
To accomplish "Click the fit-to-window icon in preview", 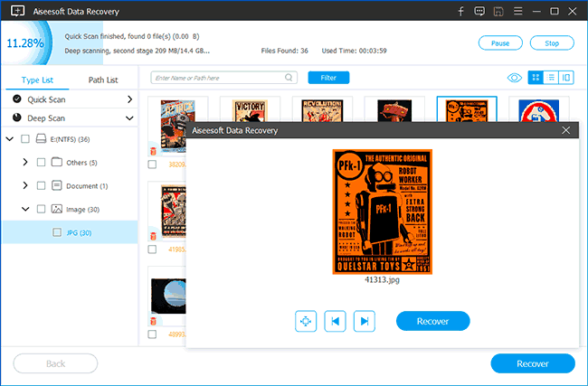I will coord(306,321).
